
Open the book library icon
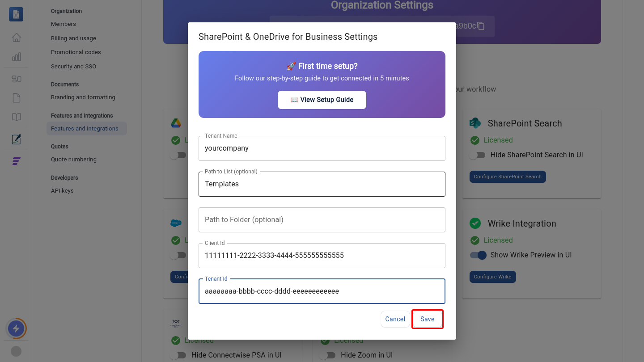tap(16, 117)
